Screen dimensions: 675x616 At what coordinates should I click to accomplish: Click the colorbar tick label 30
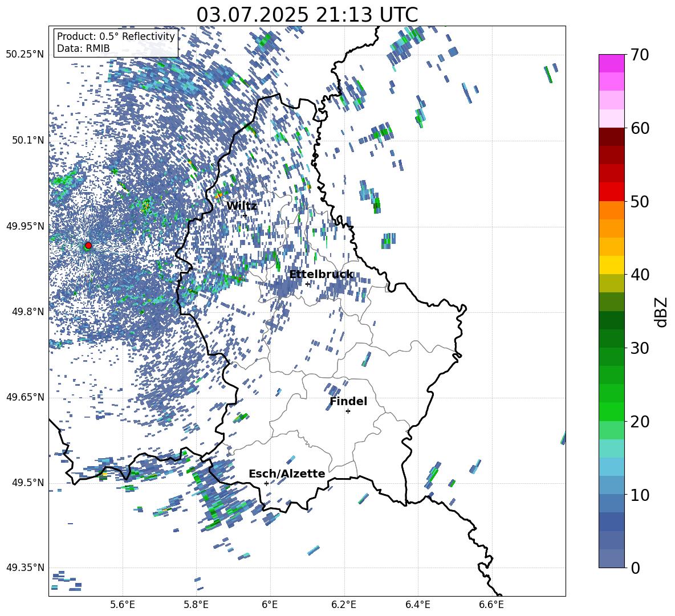640,348
